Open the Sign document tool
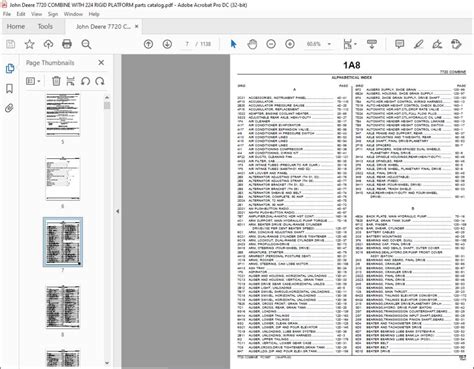This screenshot has height=369, width=474. point(437,44)
